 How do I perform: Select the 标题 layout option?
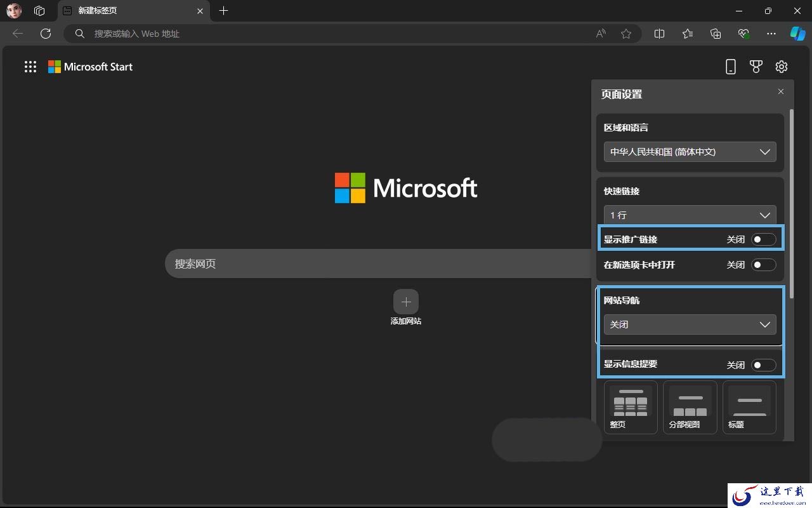point(749,407)
